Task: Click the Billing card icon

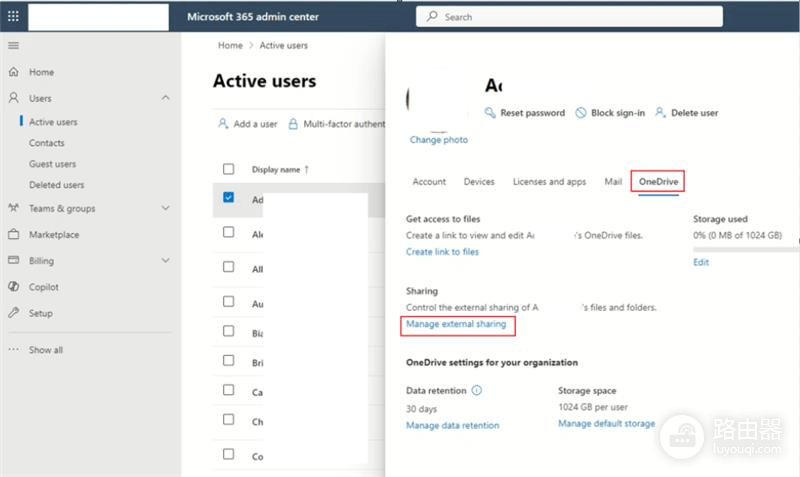Action: (14, 260)
